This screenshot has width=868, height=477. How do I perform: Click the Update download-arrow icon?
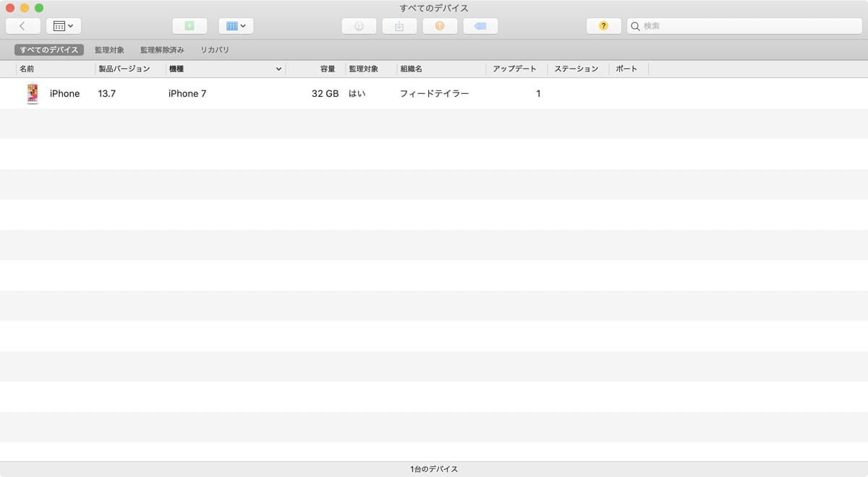pos(399,26)
